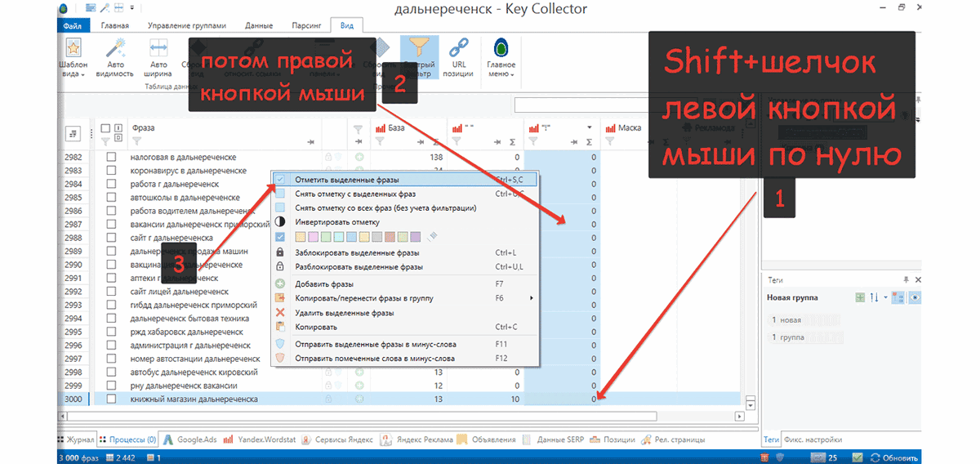
Task: Click the URL позиции chain icon
Action: click(x=459, y=47)
